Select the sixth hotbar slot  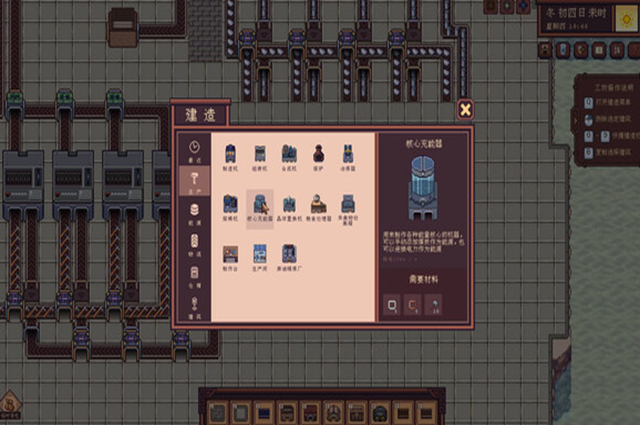coord(333,413)
